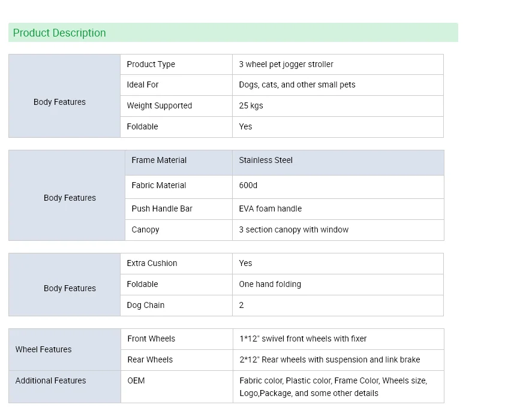
Task: Select the Ideal For row label
Action: pyautogui.click(x=143, y=84)
